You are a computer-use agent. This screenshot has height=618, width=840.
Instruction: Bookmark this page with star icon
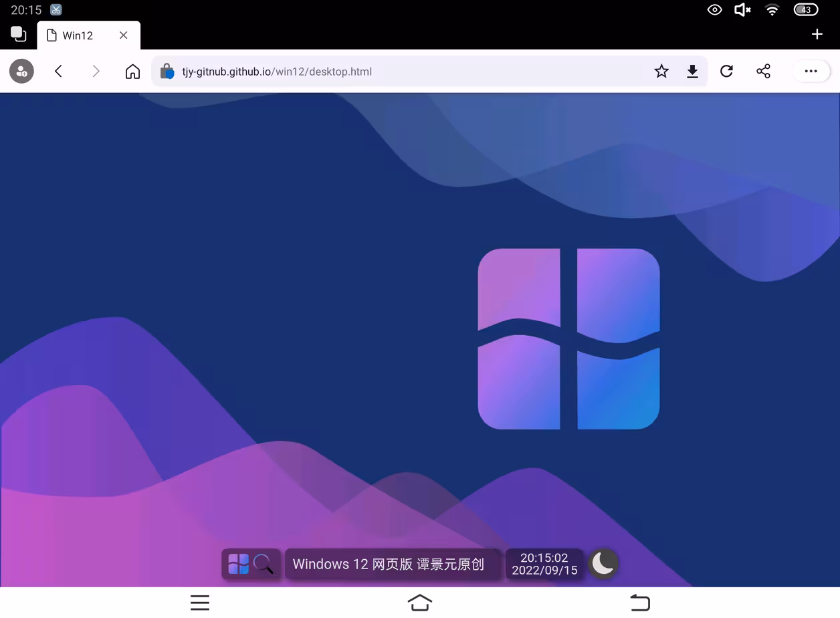click(x=661, y=71)
